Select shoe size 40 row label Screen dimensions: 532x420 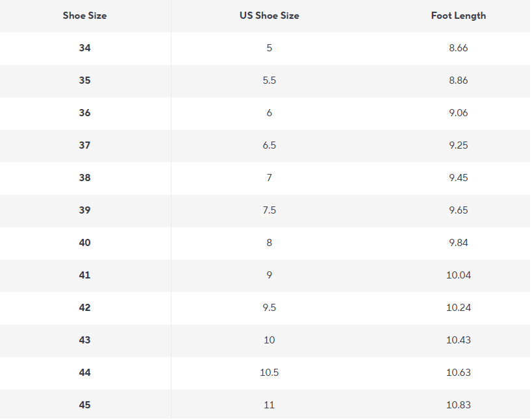pyautogui.click(x=85, y=243)
